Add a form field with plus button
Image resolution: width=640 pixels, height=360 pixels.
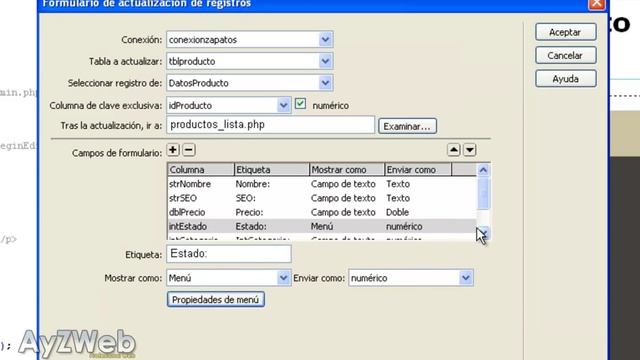[x=173, y=150]
